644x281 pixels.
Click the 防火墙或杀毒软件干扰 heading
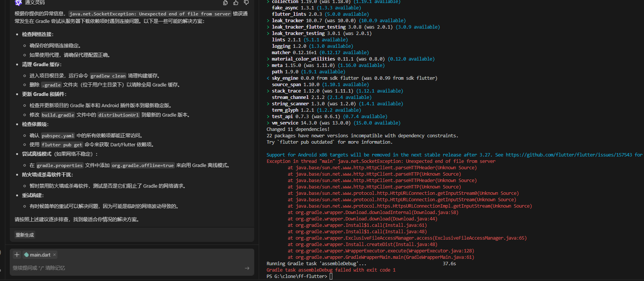point(48,175)
